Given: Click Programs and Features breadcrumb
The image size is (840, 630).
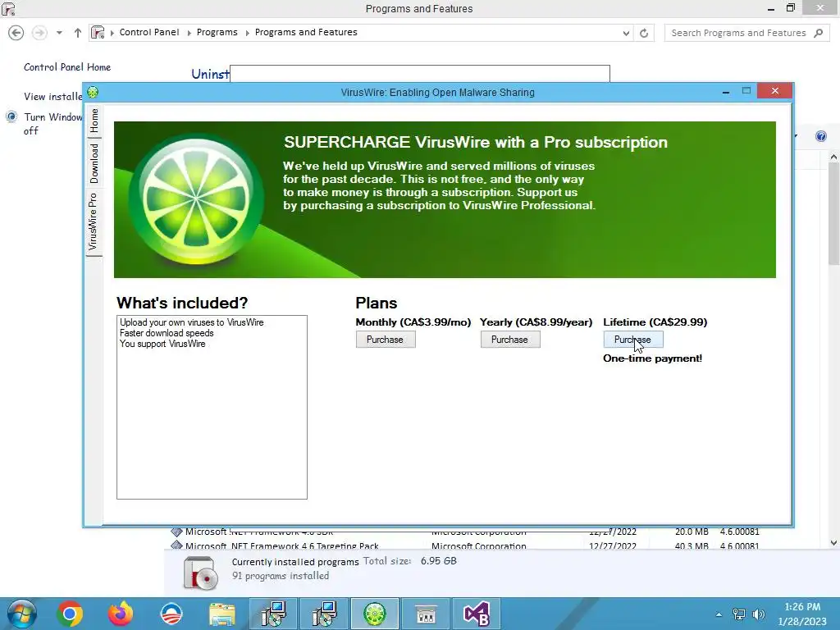Looking at the screenshot, I should coord(306,32).
